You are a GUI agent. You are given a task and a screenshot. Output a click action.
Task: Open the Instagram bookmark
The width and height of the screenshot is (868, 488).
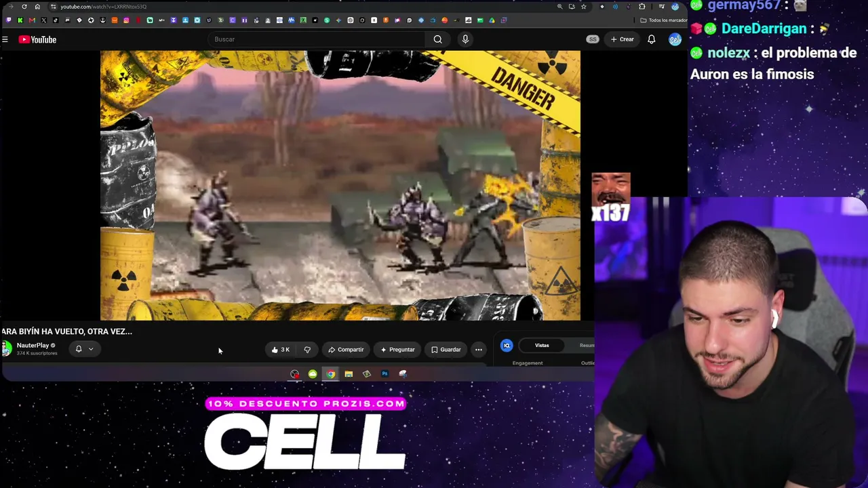tap(126, 20)
